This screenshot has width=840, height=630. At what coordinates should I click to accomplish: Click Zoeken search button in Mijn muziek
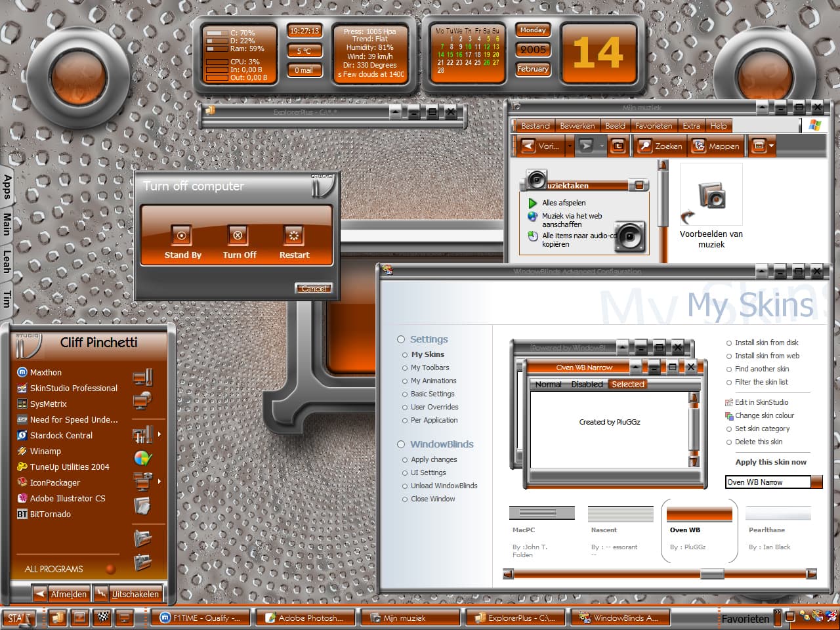[x=661, y=146]
